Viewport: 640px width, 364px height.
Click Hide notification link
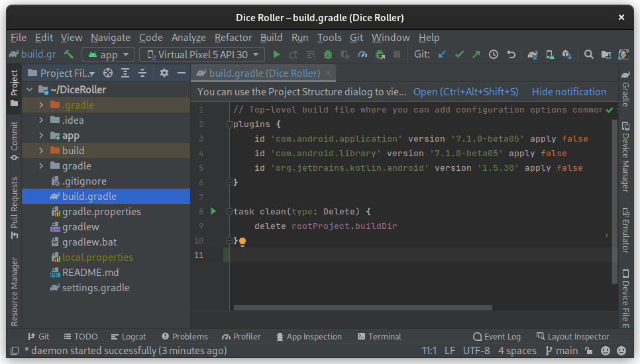click(569, 92)
